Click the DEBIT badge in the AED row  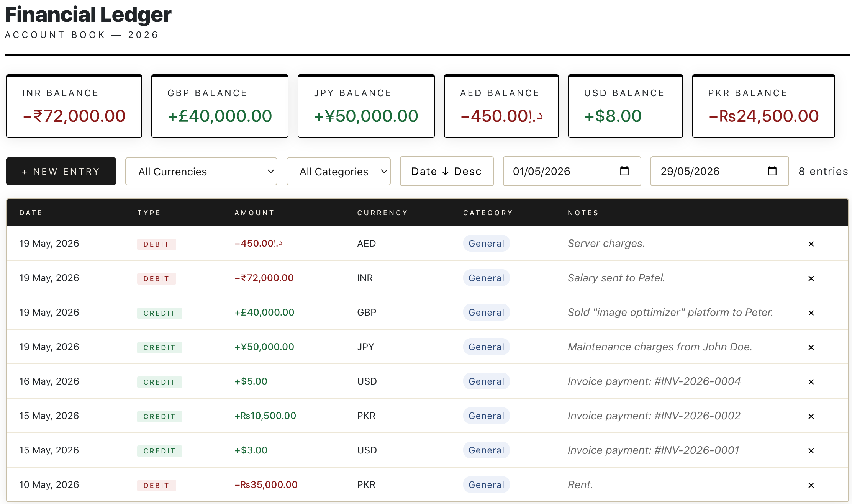[157, 244]
